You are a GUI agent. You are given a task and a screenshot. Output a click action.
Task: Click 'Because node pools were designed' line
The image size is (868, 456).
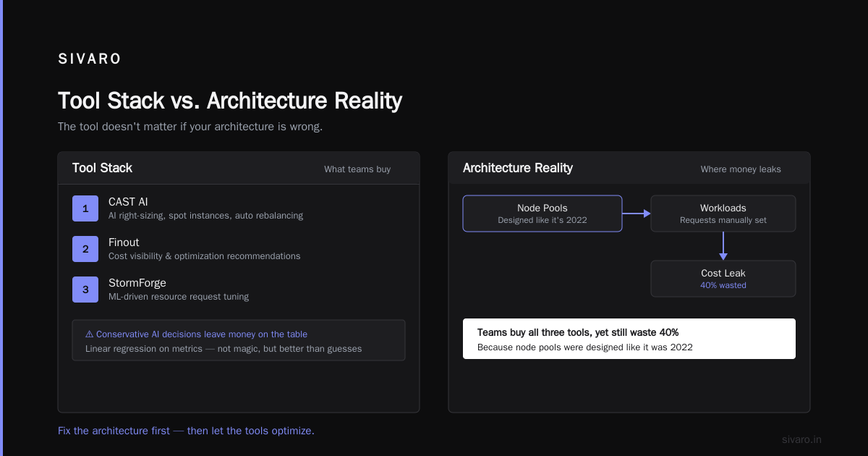(x=585, y=347)
